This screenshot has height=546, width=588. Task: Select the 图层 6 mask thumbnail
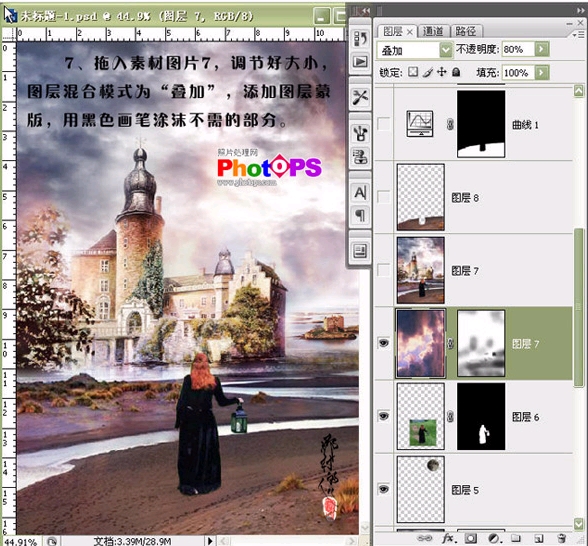point(481,416)
